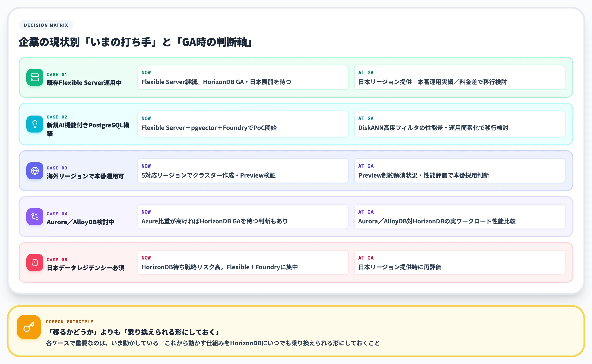Select the heading 企業の現状別「いまの打ち手」と「GA時の判断軸」
Image resolution: width=592 pixels, height=364 pixels.
pos(136,42)
